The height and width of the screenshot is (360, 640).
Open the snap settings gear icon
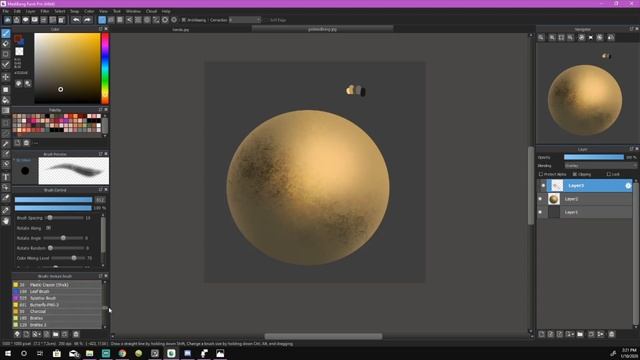tap(174, 20)
